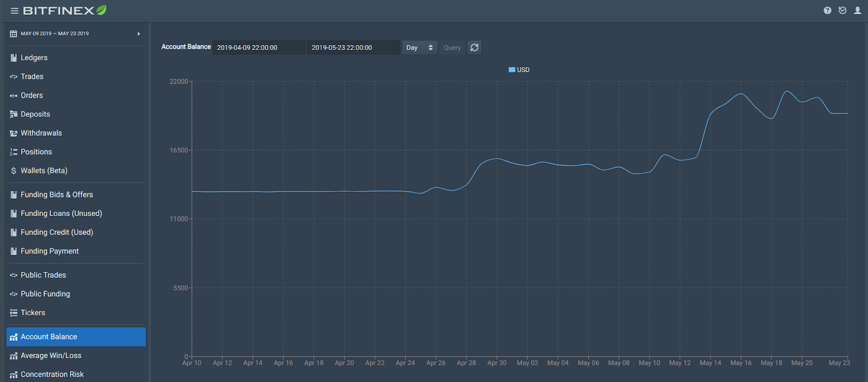Toggle USD series in chart legend

pyautogui.click(x=519, y=70)
